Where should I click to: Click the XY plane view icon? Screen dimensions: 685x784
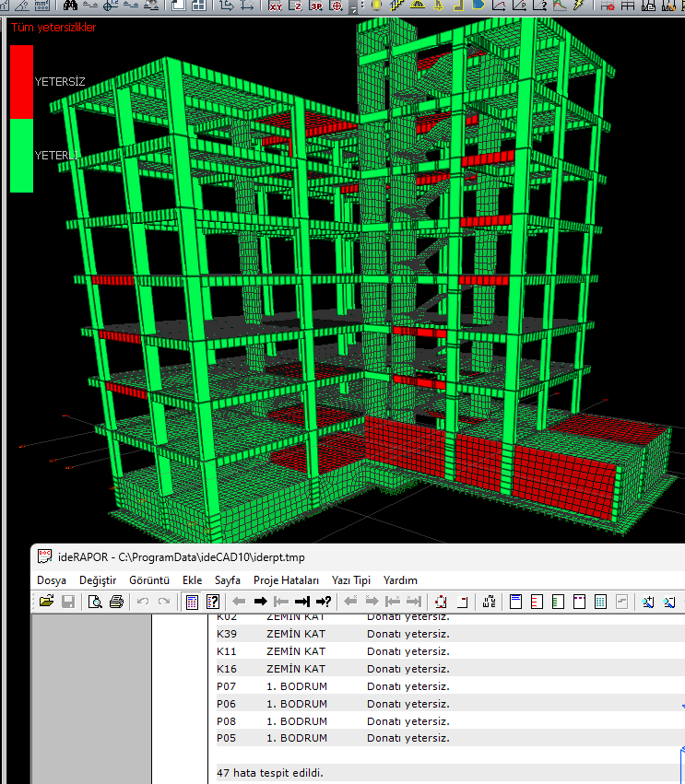276,6
